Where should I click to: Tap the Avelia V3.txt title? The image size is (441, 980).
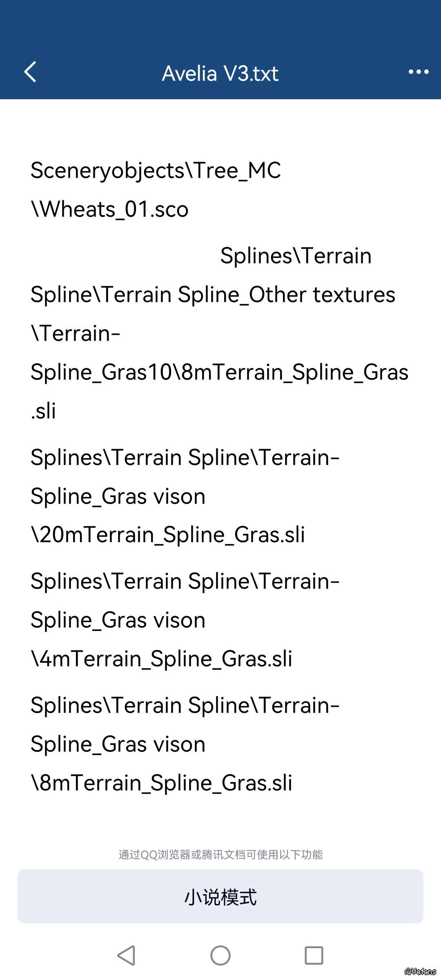(x=220, y=73)
